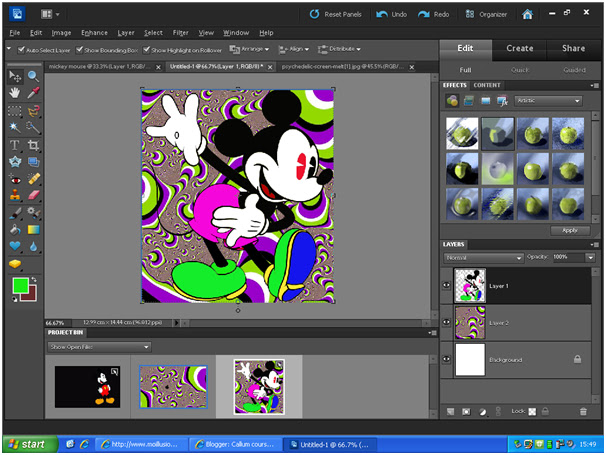The width and height of the screenshot is (606, 455).
Task: Select the Spot Healing Brush tool
Action: pyautogui.click(x=33, y=179)
